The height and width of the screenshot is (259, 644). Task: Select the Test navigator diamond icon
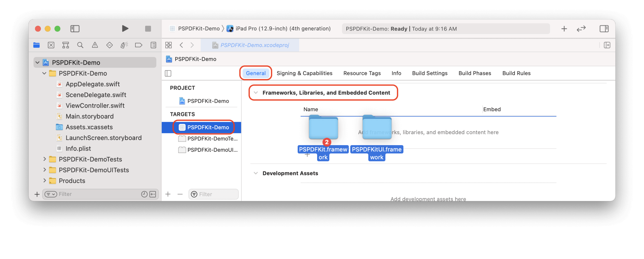(x=110, y=45)
